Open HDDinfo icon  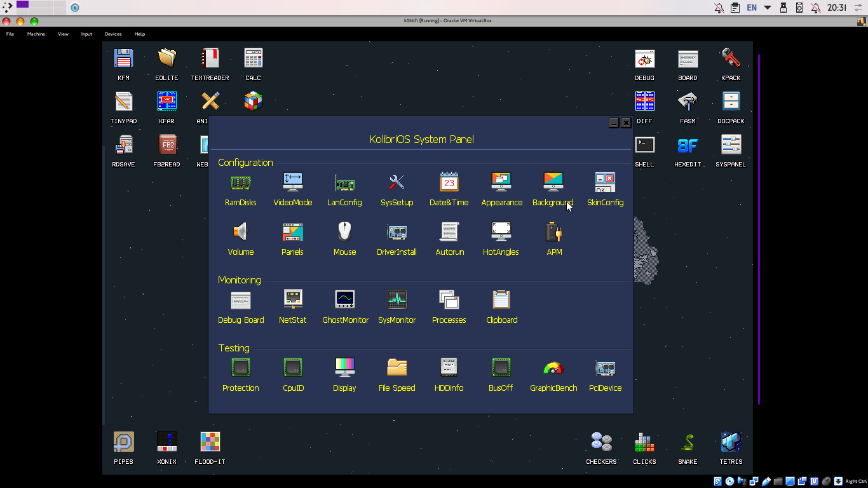pos(449,368)
